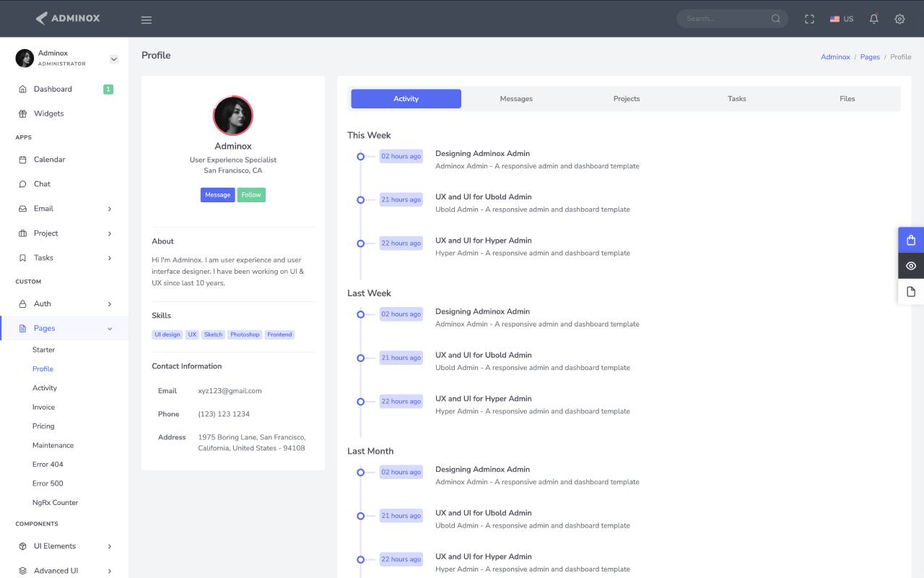924x578 pixels.
Task: Click the document icon side button
Action: click(x=911, y=292)
